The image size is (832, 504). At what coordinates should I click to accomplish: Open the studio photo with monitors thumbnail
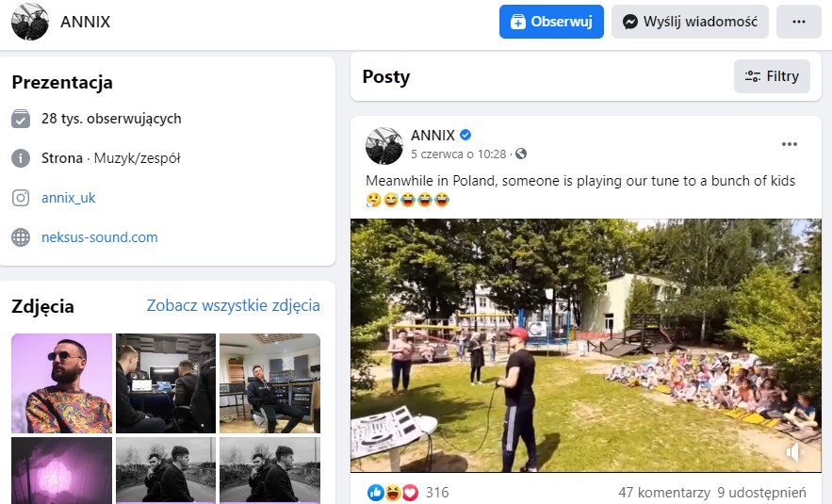[166, 382]
